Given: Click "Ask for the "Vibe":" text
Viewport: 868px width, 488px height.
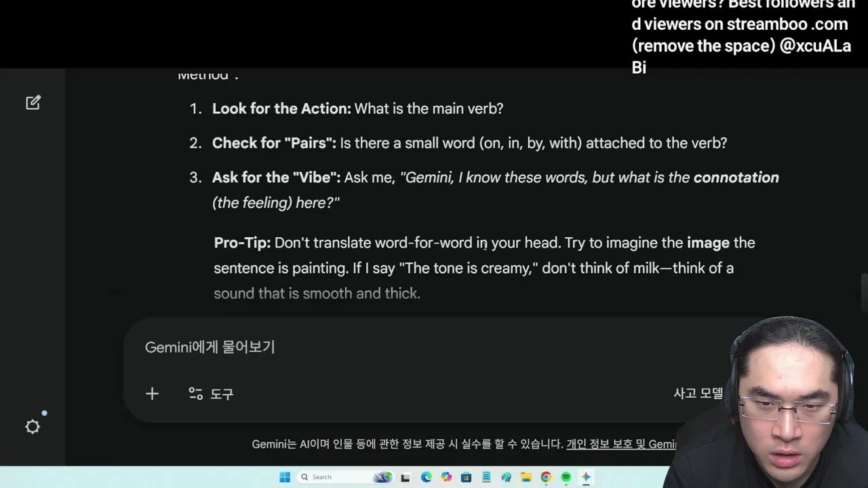Looking at the screenshot, I should coord(276,178).
